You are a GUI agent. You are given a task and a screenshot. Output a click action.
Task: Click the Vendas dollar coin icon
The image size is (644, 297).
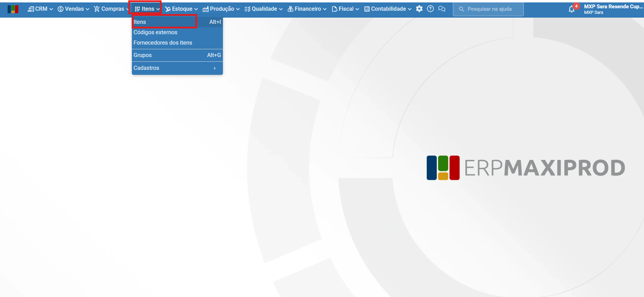click(x=61, y=9)
